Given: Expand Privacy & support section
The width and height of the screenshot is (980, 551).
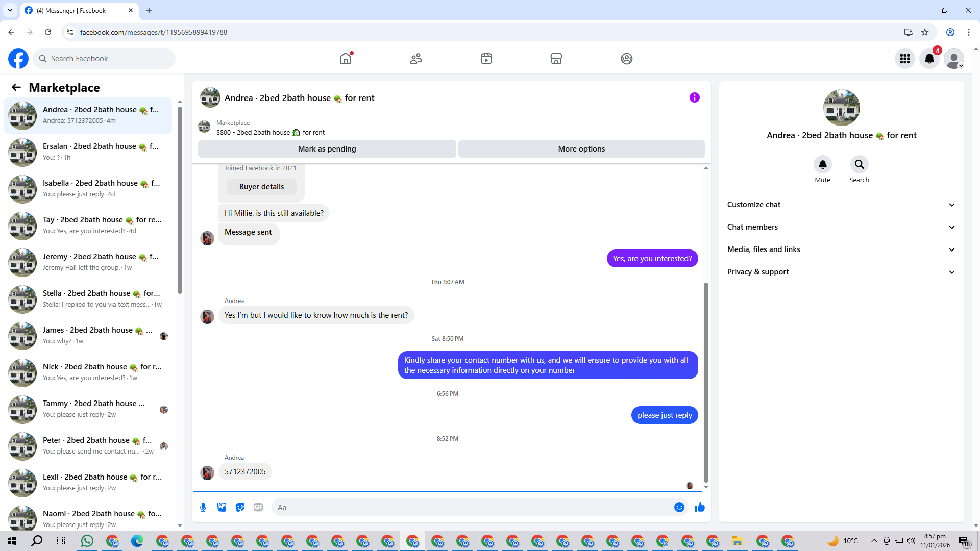Looking at the screenshot, I should [841, 272].
